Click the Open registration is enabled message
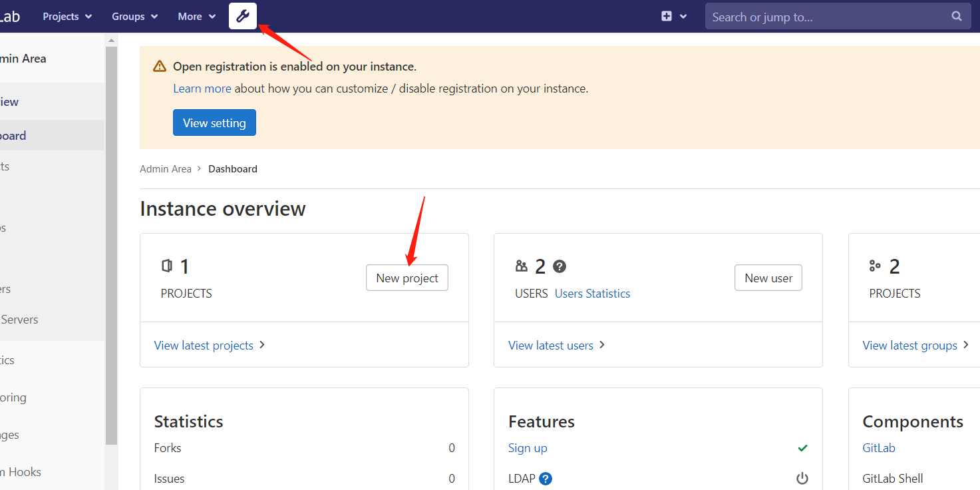Image resolution: width=980 pixels, height=490 pixels. click(x=295, y=67)
